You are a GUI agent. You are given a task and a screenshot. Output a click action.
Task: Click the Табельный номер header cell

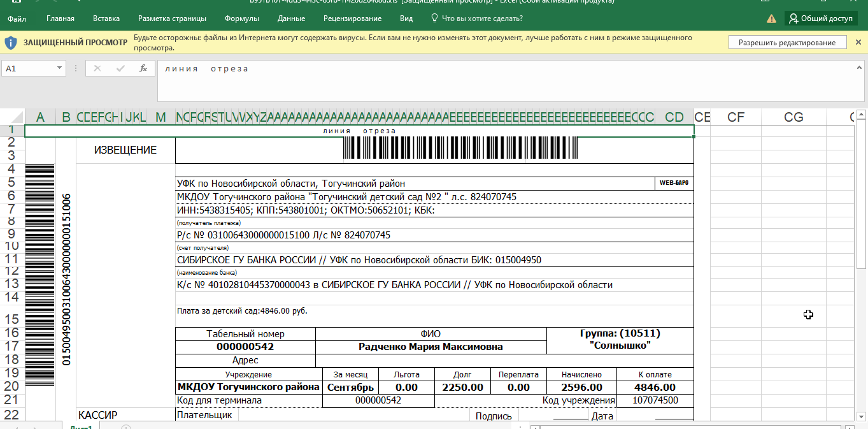246,334
